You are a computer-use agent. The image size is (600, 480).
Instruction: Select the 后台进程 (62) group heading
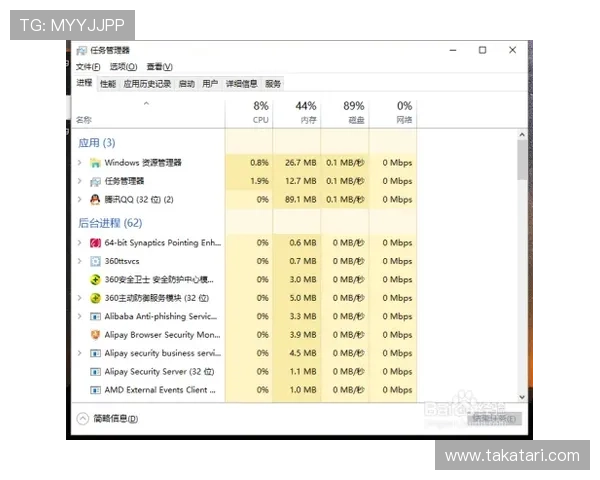click(x=110, y=223)
